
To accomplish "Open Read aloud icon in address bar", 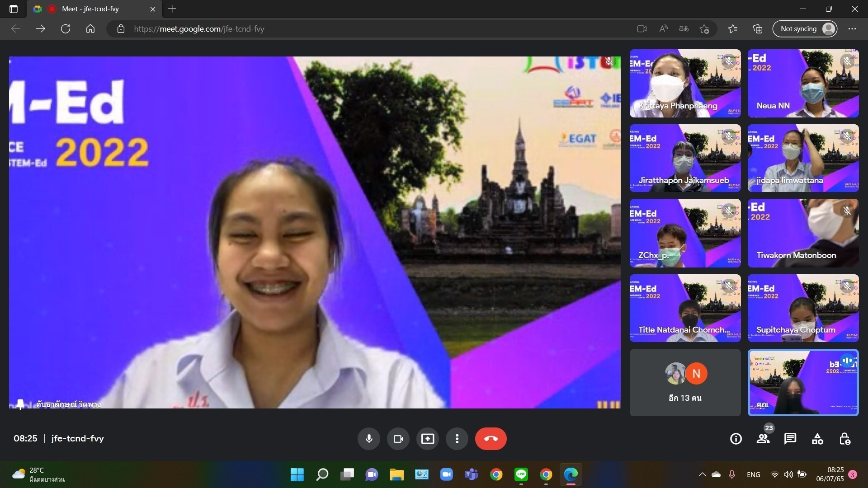I will [x=663, y=29].
